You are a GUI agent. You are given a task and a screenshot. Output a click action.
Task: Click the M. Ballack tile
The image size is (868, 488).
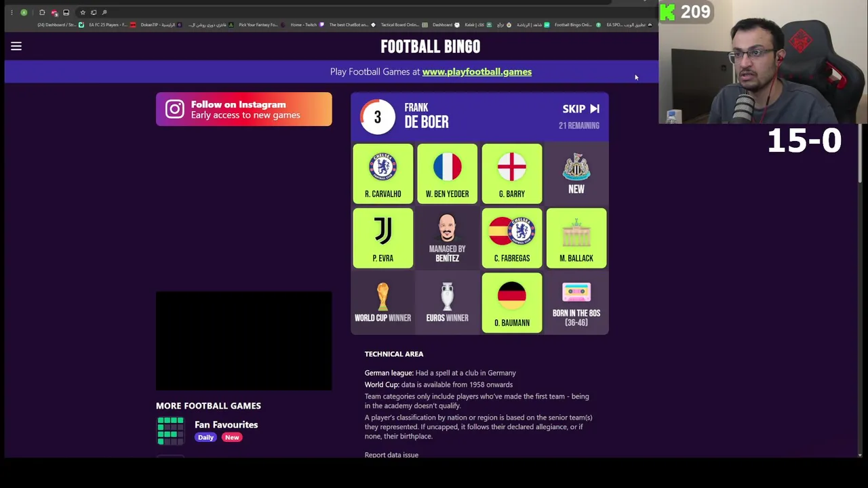(x=576, y=238)
